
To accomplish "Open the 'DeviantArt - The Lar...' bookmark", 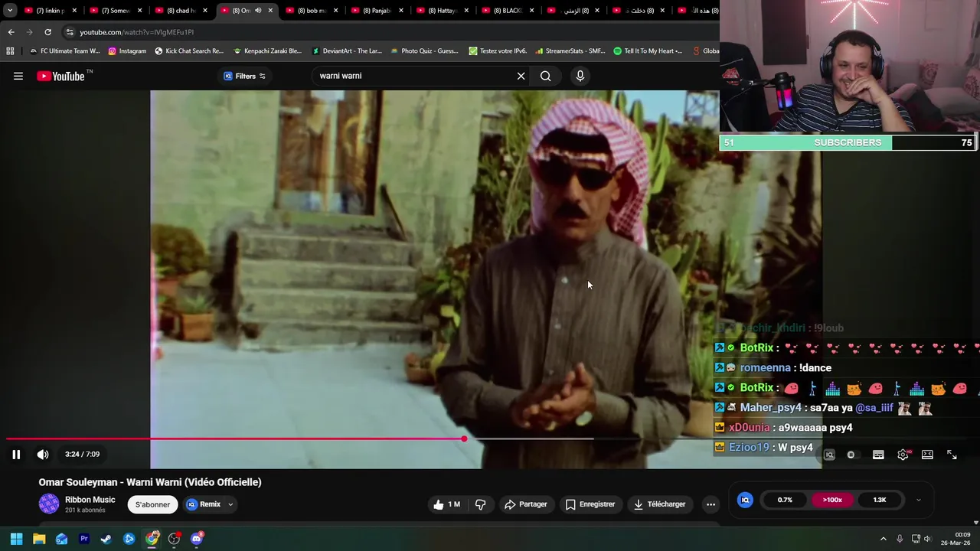I will coord(346,51).
